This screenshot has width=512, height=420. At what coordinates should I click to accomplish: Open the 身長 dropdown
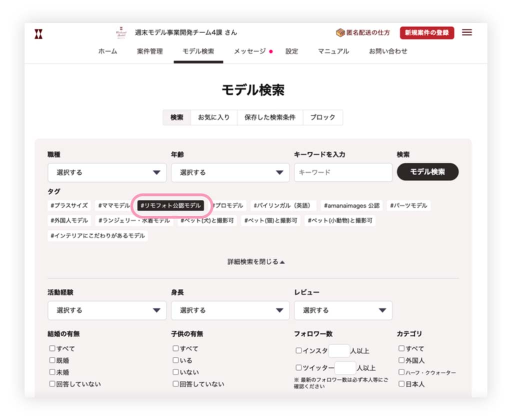230,310
